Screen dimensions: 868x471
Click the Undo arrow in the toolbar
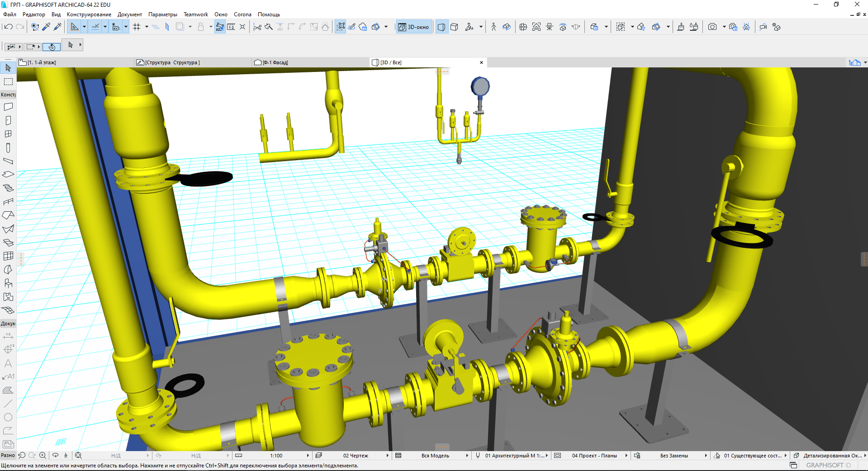tap(8, 27)
